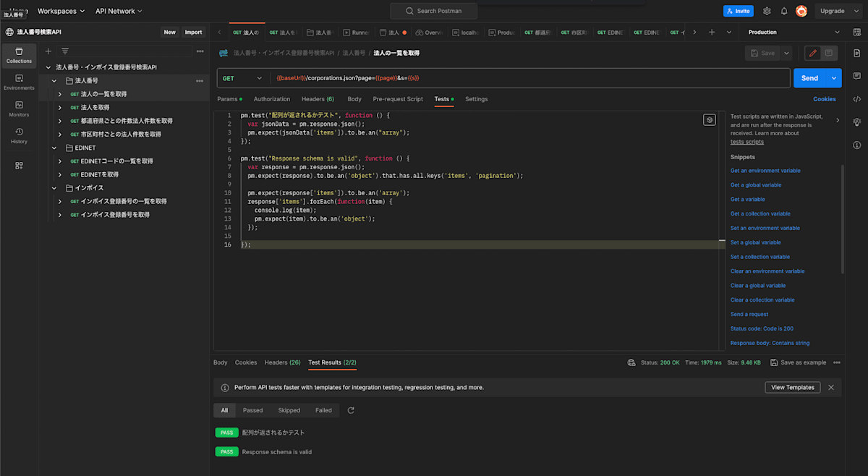Show only Passed test results
This screenshot has height=476, width=868.
253,410
